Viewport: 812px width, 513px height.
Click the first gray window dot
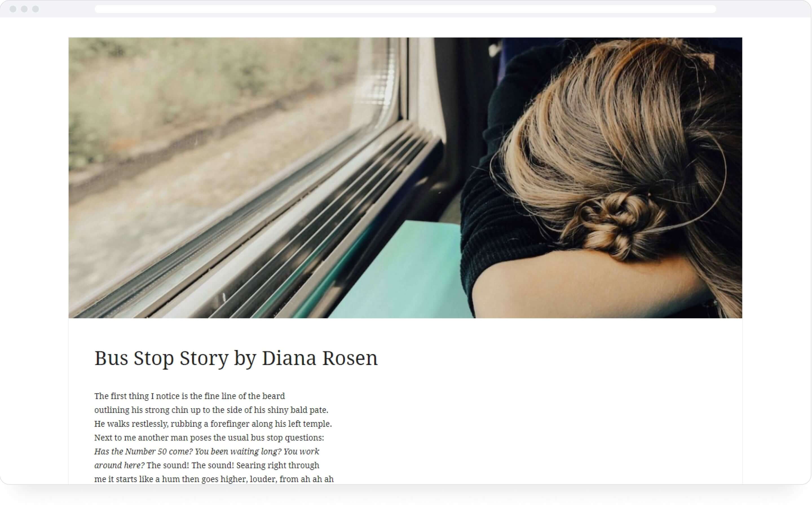point(13,9)
